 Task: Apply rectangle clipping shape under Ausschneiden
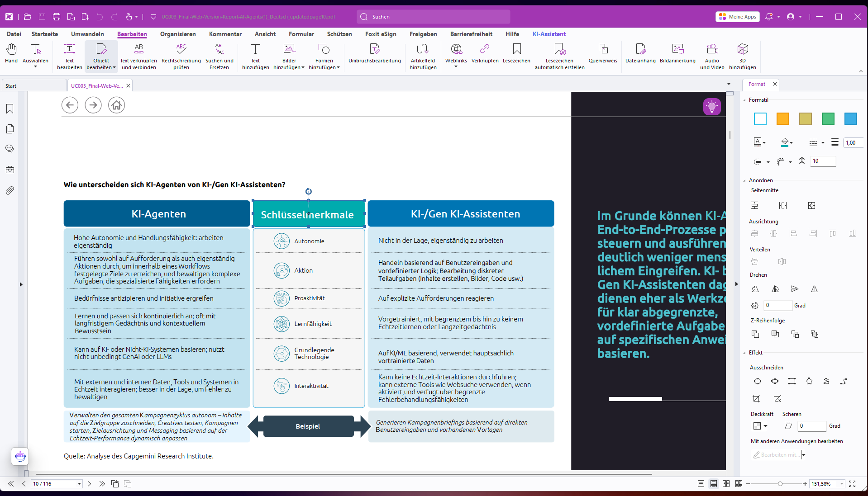coord(792,381)
